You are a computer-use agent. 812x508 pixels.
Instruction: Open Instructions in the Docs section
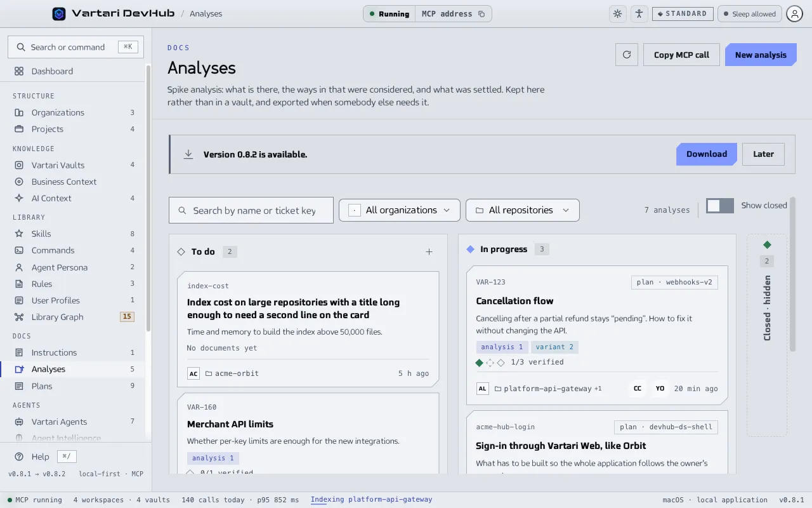(x=73, y=352)
